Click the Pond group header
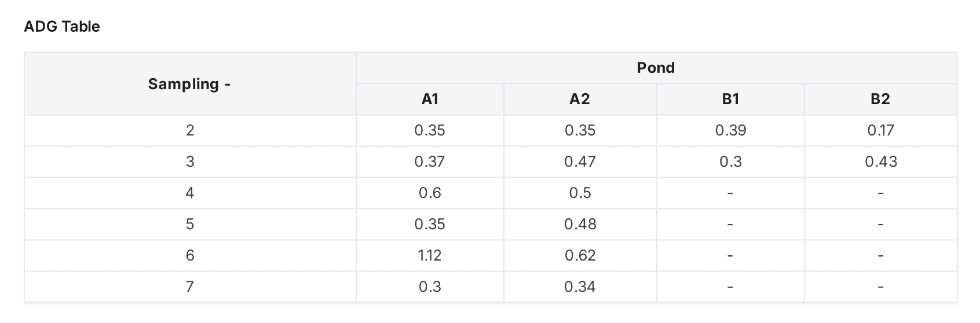The height and width of the screenshot is (323, 980). tap(656, 68)
